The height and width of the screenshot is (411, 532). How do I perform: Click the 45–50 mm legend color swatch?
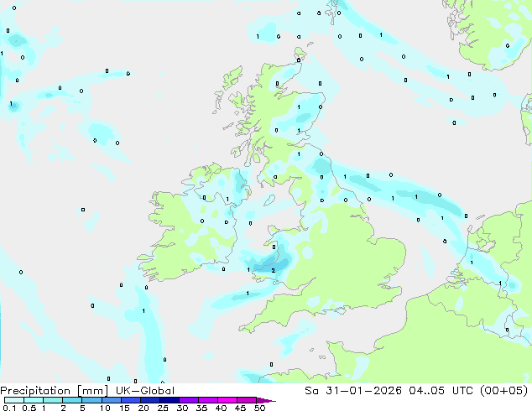[246, 400]
